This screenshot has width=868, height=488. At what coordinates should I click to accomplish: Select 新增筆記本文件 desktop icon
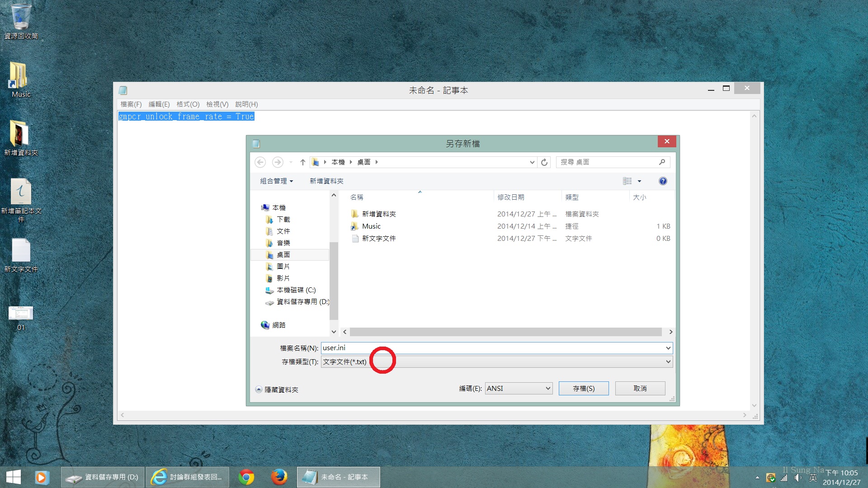point(21,201)
